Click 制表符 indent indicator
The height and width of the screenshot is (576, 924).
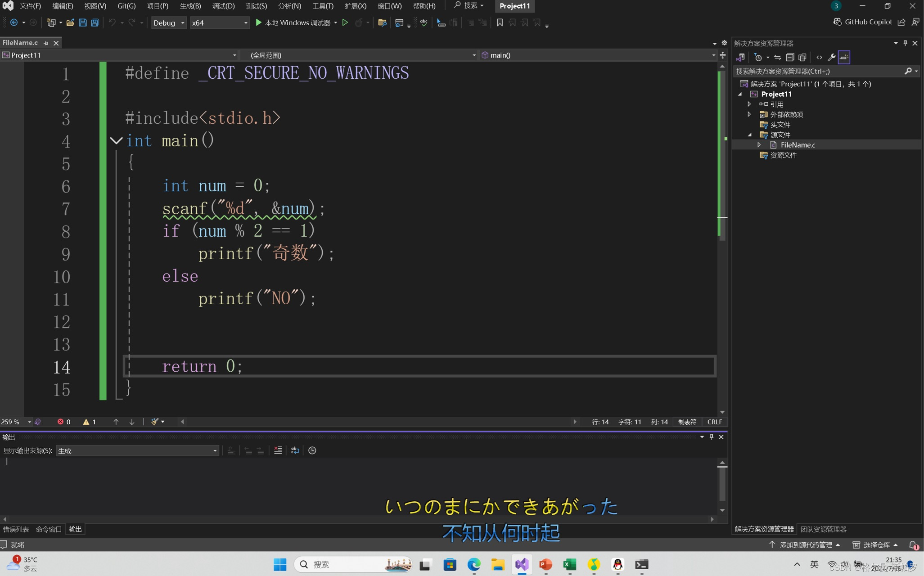pos(687,422)
